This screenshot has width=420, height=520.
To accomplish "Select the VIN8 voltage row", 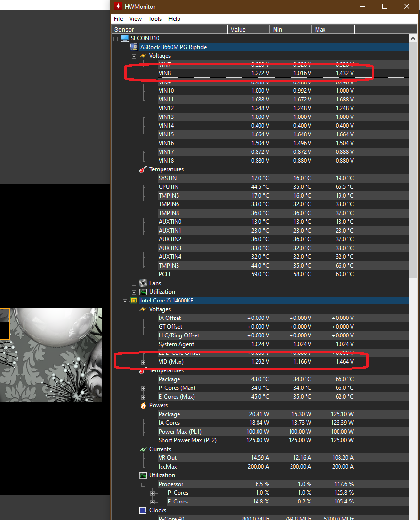I will point(283,73).
